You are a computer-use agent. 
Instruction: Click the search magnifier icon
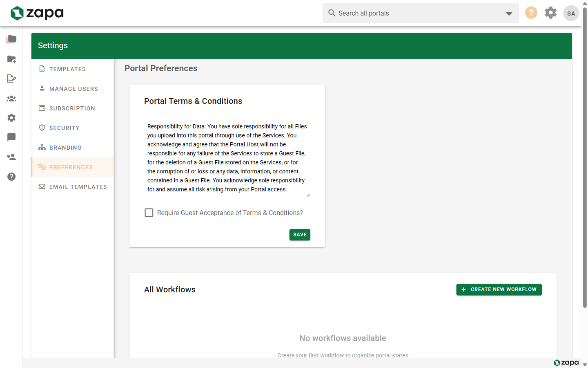tap(332, 13)
